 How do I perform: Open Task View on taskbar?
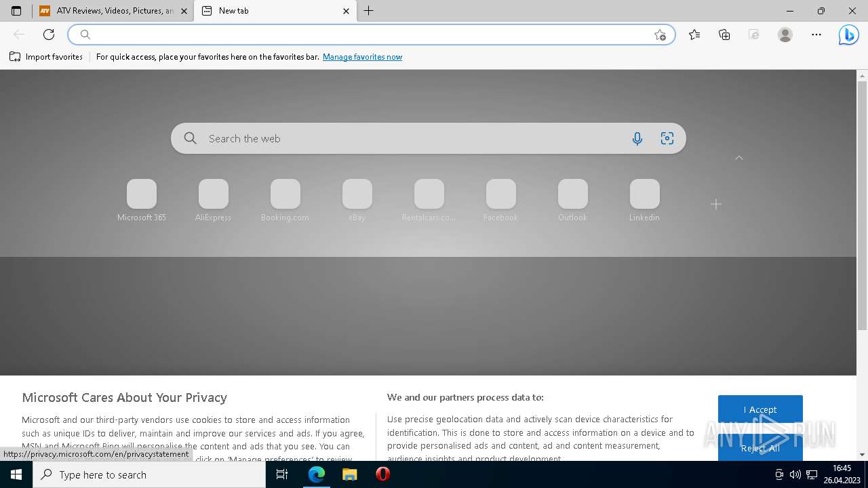(x=282, y=474)
